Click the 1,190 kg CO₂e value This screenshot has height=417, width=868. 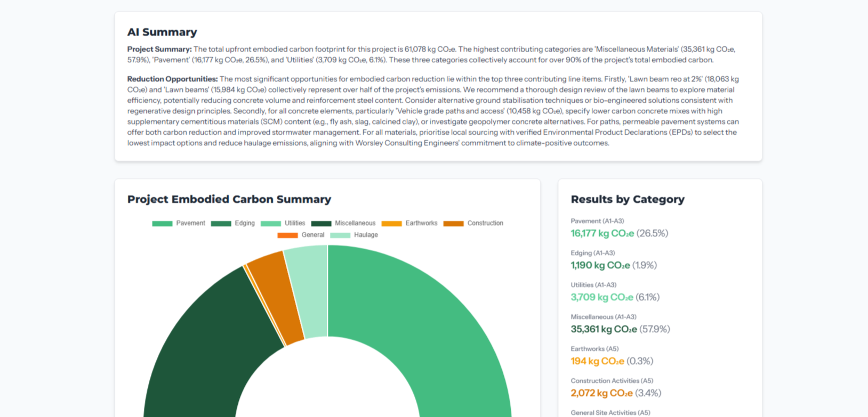600,265
